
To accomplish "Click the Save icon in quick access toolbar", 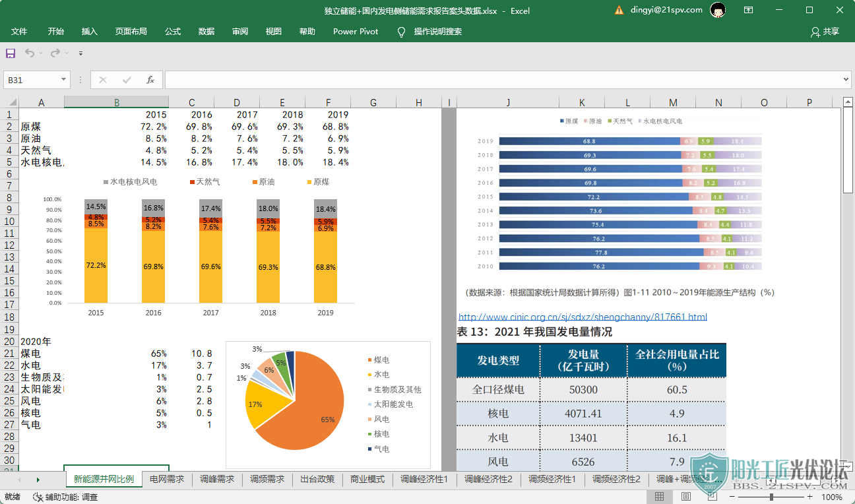I will tap(11, 53).
